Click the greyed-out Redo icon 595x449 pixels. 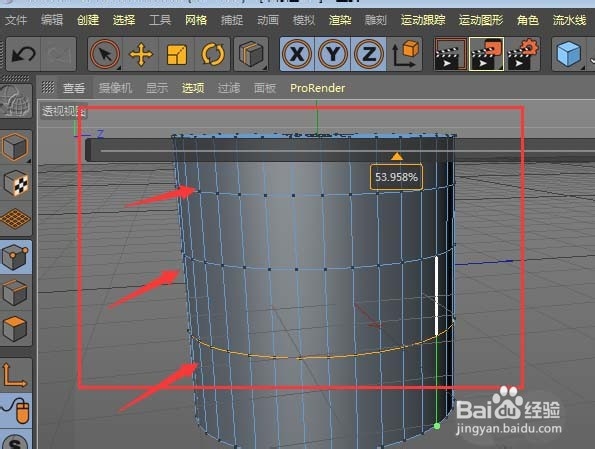[x=58, y=54]
